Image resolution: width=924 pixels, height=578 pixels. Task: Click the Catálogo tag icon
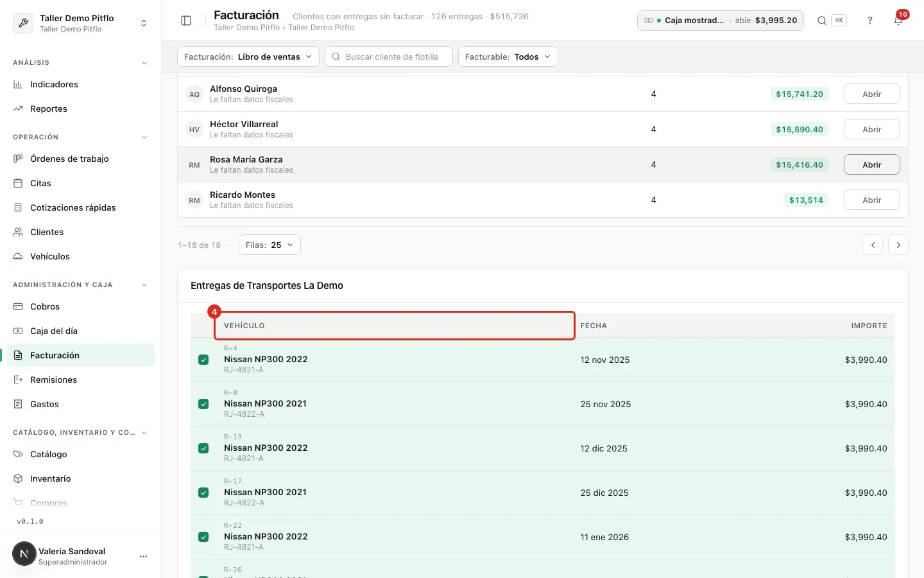[x=18, y=454]
